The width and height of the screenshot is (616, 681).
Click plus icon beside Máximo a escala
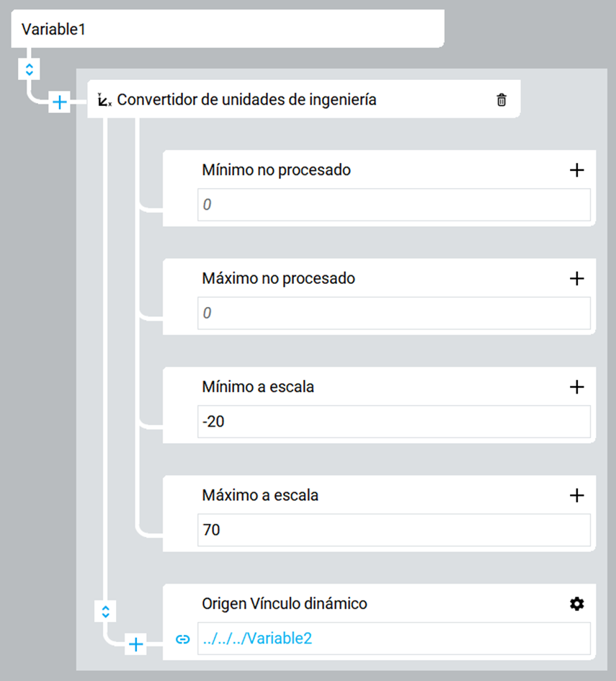(x=576, y=495)
